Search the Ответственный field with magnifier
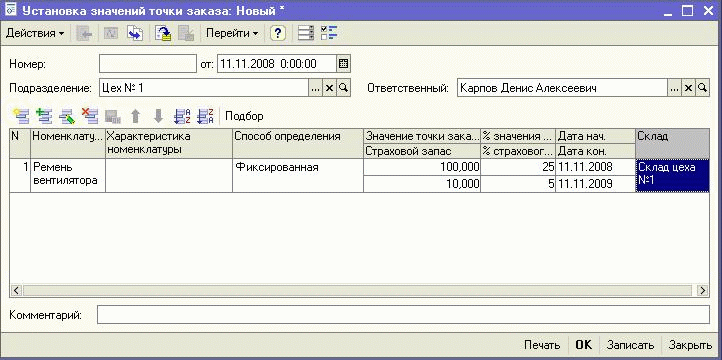This screenshot has width=722, height=360. click(x=702, y=88)
